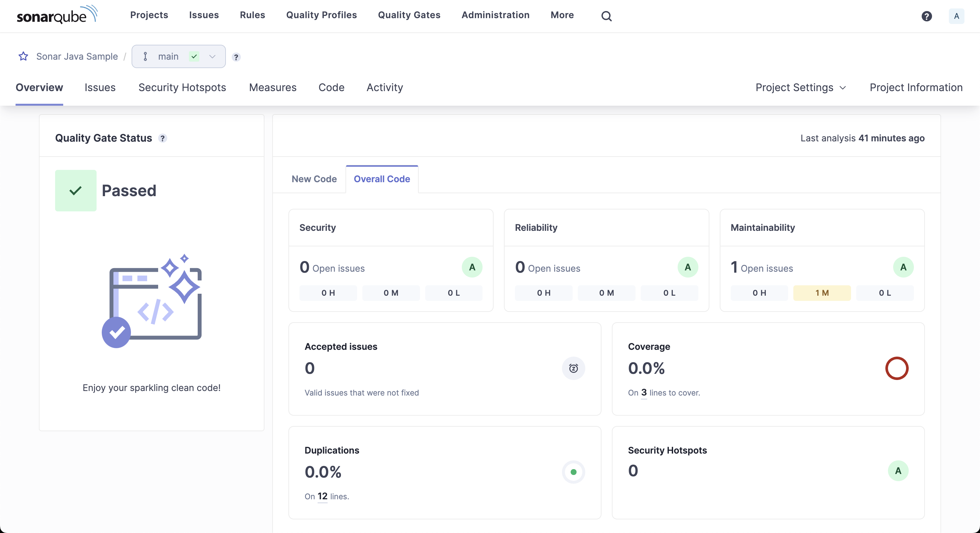Click Maintainability rating A badge
Screen dimensions: 980x533
pyautogui.click(x=903, y=267)
